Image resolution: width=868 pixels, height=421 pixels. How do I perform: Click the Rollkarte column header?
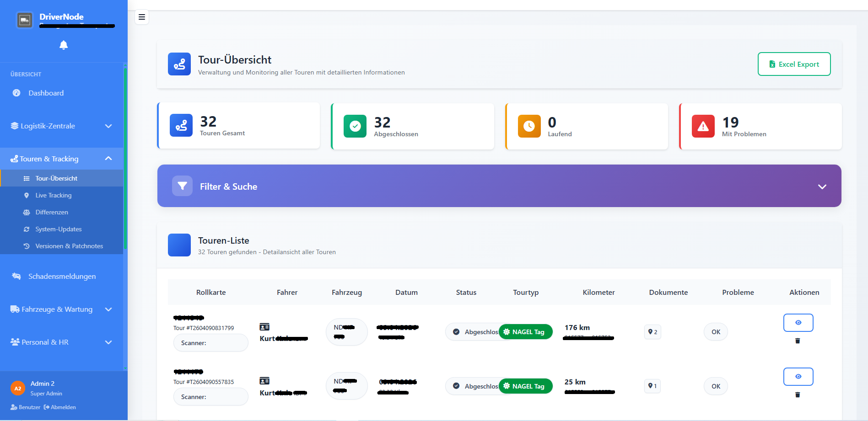coord(211,292)
